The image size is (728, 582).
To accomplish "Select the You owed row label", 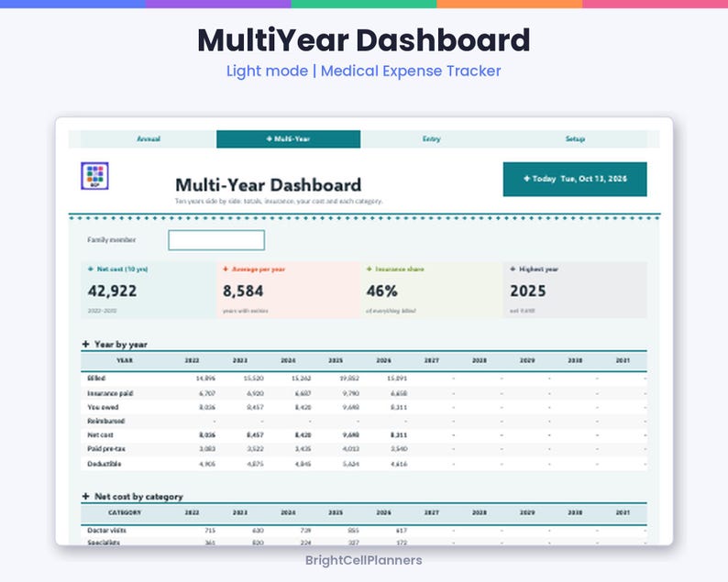I will pyautogui.click(x=103, y=407).
